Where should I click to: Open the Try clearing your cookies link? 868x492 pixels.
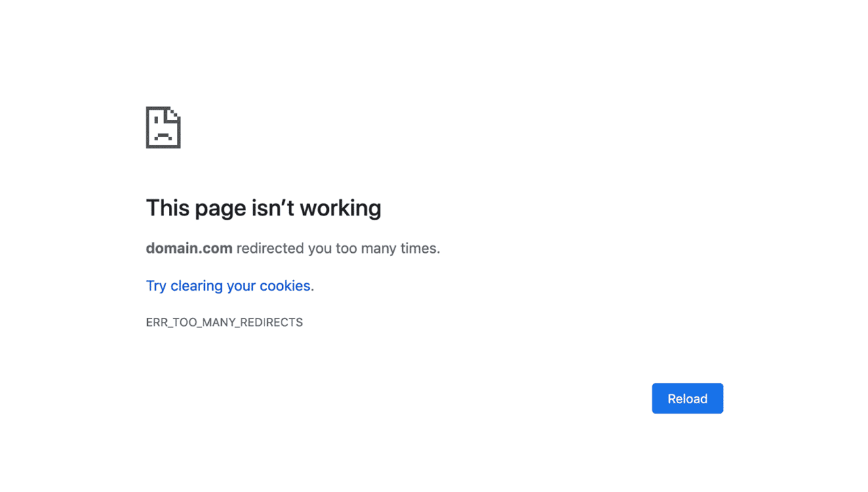tap(230, 286)
